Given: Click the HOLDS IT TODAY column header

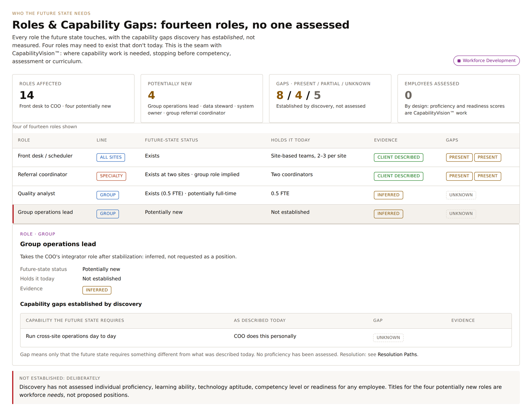Looking at the screenshot, I should (x=290, y=140).
